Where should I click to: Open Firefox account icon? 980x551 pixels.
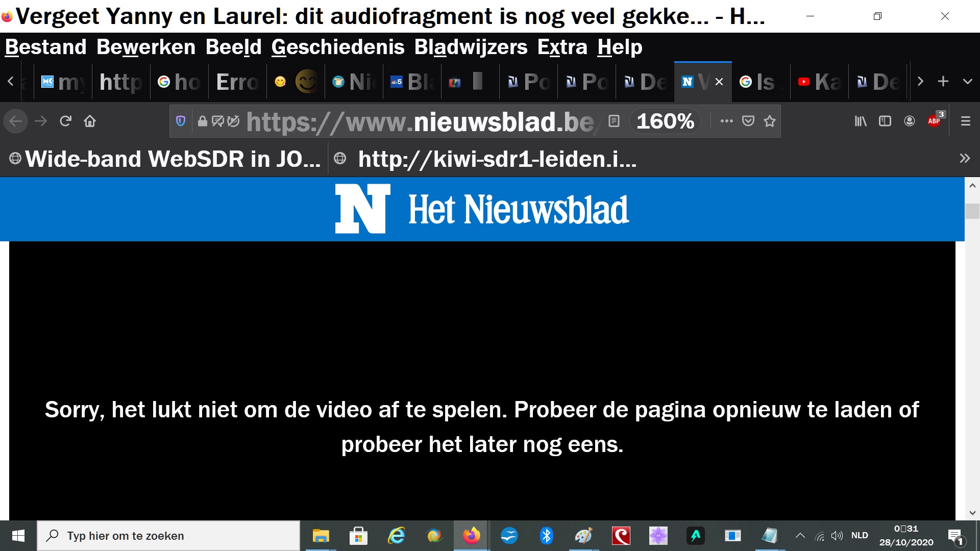point(910,121)
